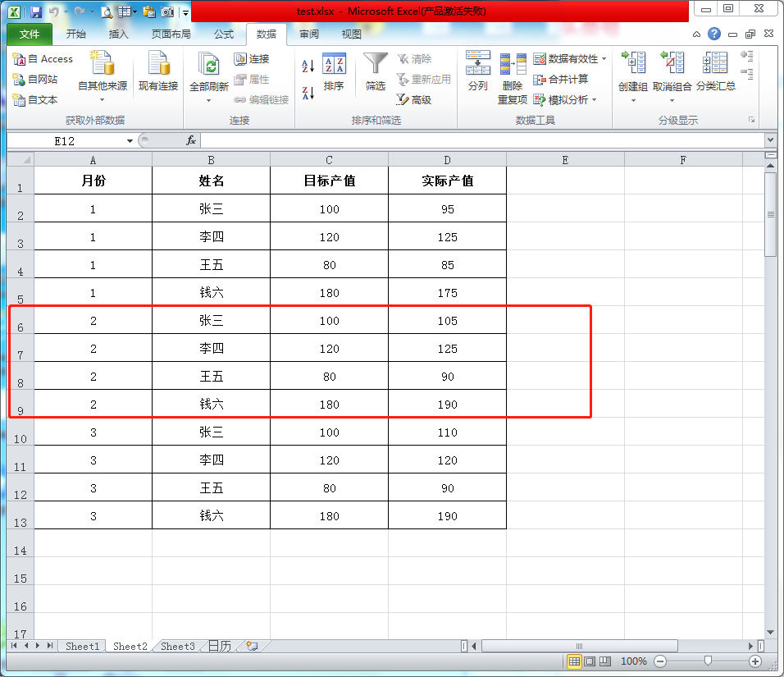
Task: Select cell with header 实际产值
Action: (447, 181)
